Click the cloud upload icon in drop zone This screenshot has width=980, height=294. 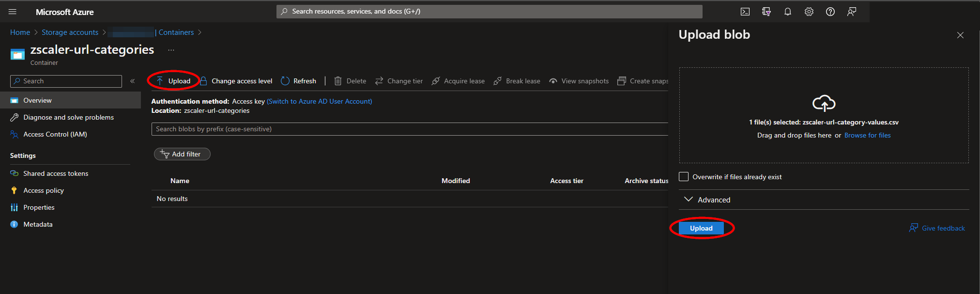point(824,103)
